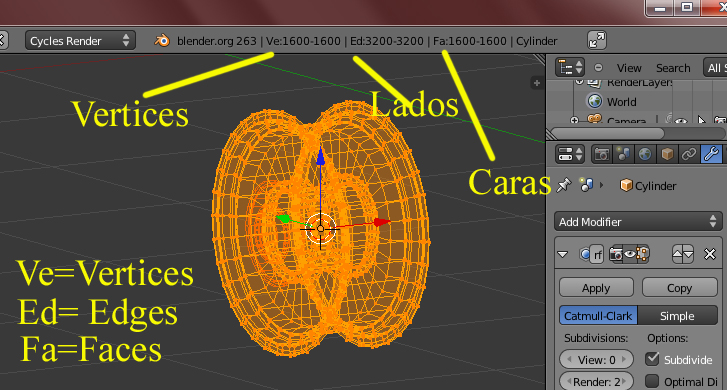This screenshot has width=727, height=390.
Task: Click the Blender logo icon in header
Action: coord(162,41)
